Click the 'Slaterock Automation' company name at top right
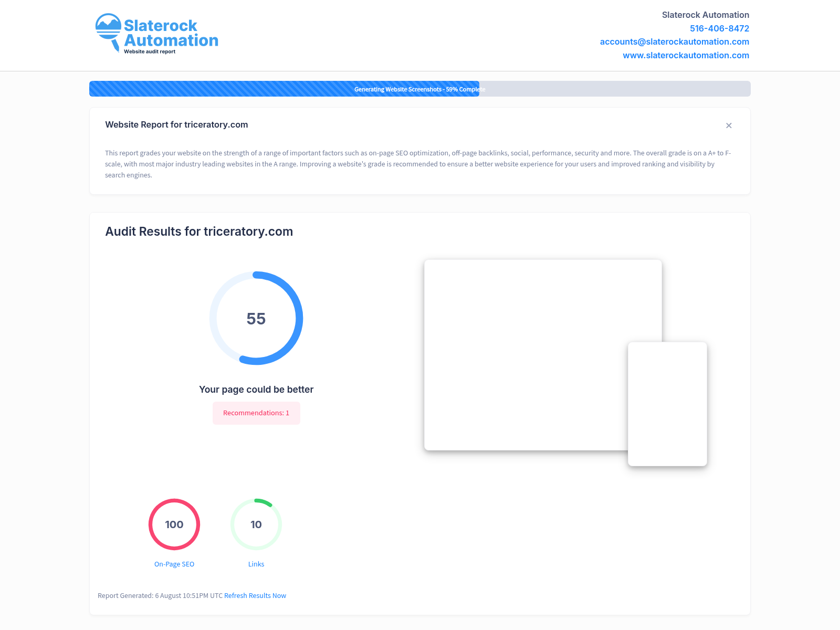The image size is (840, 630). (705, 15)
